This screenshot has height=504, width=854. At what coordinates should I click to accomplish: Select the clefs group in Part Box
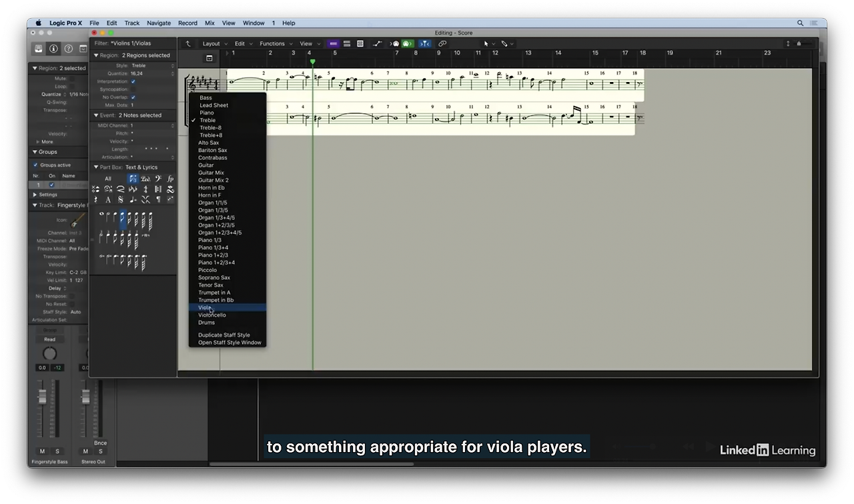tap(158, 179)
